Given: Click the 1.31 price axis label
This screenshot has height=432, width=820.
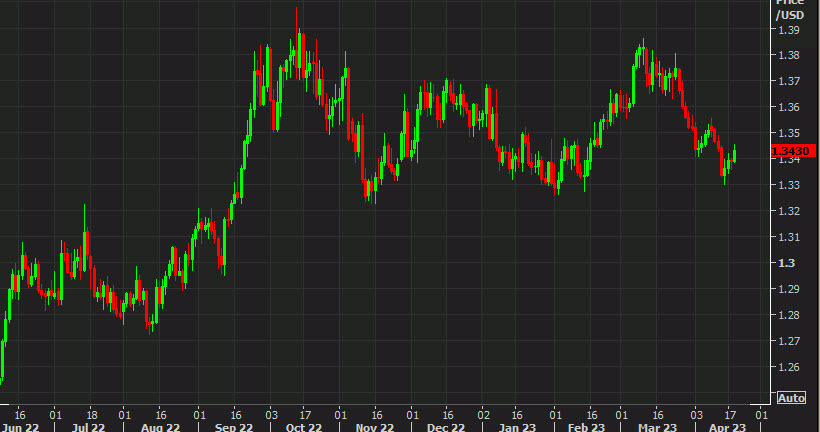Looking at the screenshot, I should click(789, 237).
